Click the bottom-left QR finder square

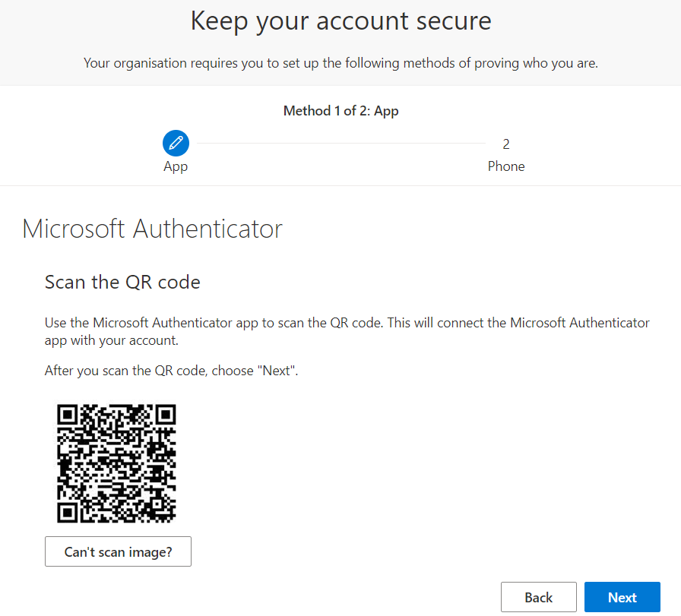pyautogui.click(x=68, y=513)
